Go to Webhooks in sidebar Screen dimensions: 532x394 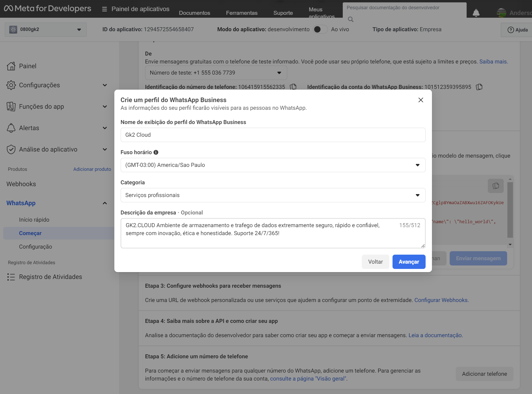coord(21,184)
